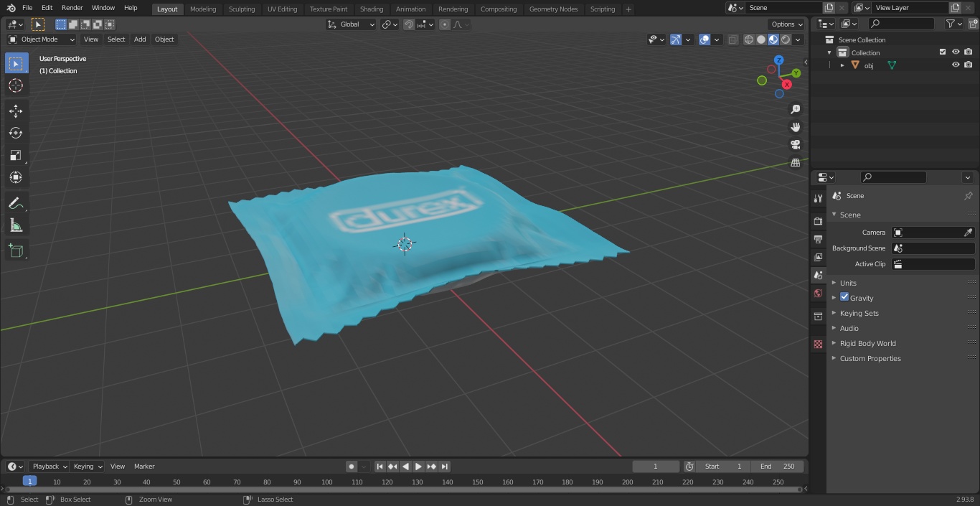Open the Output properties tab
980x506 pixels.
(x=818, y=239)
